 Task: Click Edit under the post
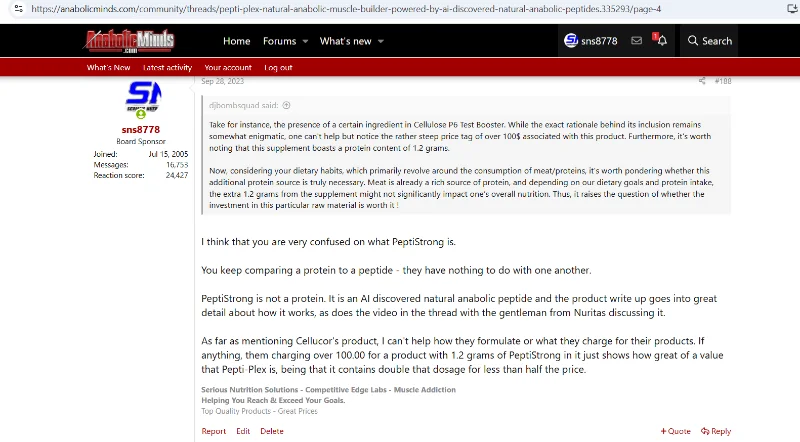[x=243, y=431]
